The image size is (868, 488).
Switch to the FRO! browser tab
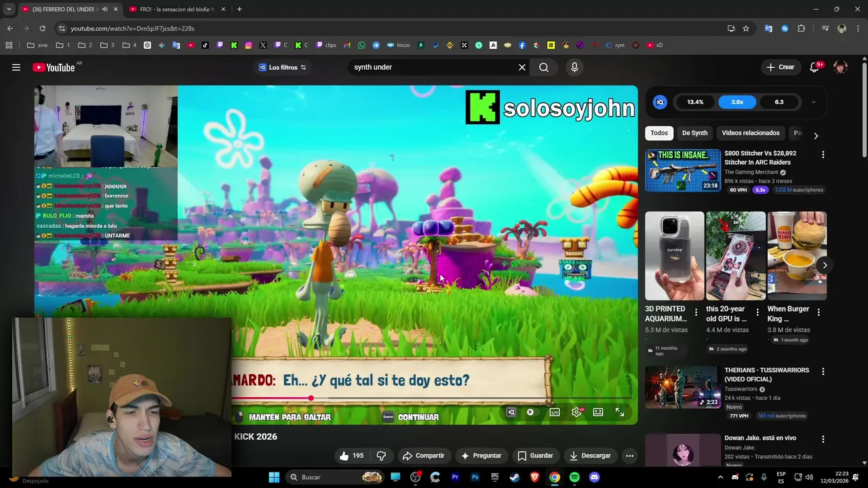[176, 9]
